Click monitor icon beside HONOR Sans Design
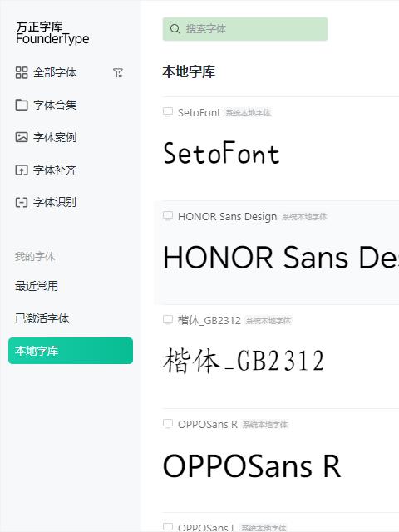The width and height of the screenshot is (399, 532). tap(168, 216)
